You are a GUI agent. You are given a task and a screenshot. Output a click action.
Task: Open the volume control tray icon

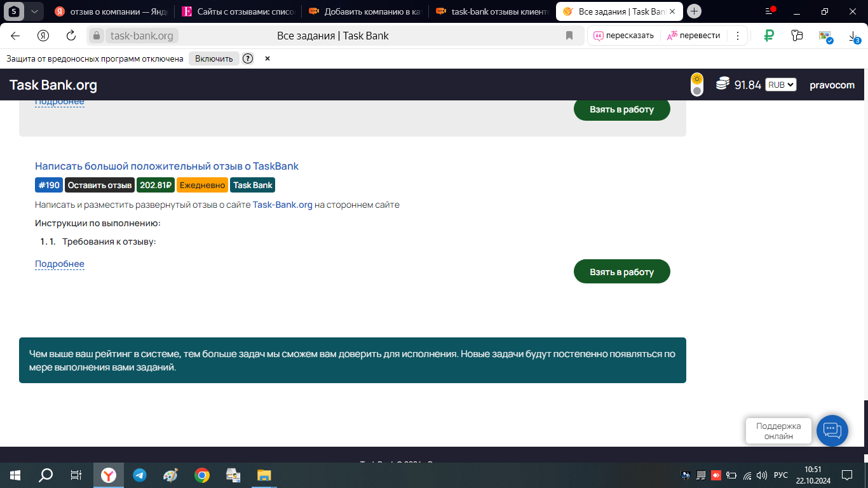(762, 475)
